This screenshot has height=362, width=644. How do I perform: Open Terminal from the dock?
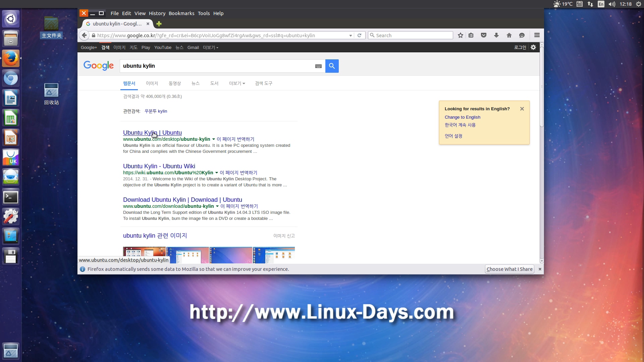point(11,197)
